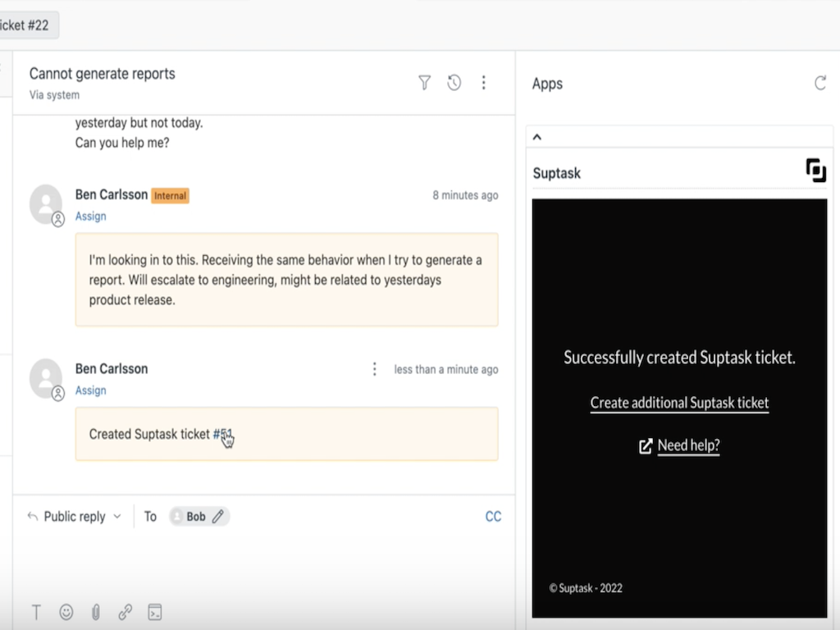Edit recipient Bob with pencil icon
The height and width of the screenshot is (630, 840).
(217, 517)
